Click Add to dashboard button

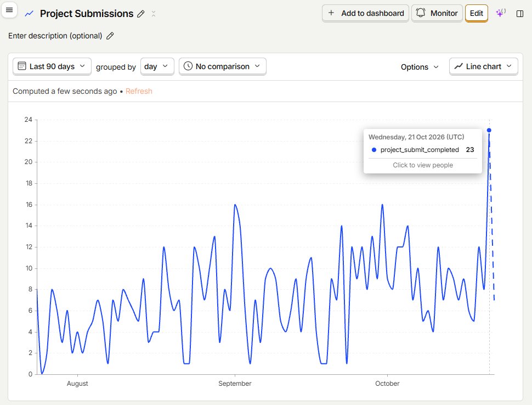(x=365, y=13)
